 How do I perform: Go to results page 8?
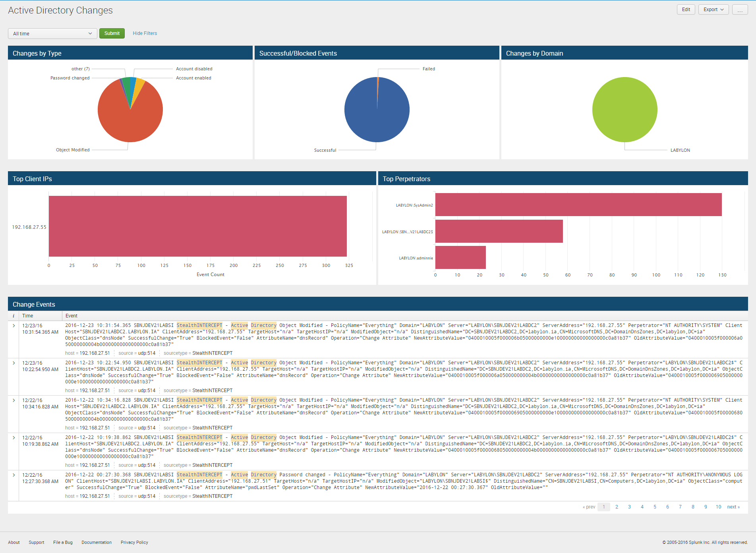coord(693,507)
